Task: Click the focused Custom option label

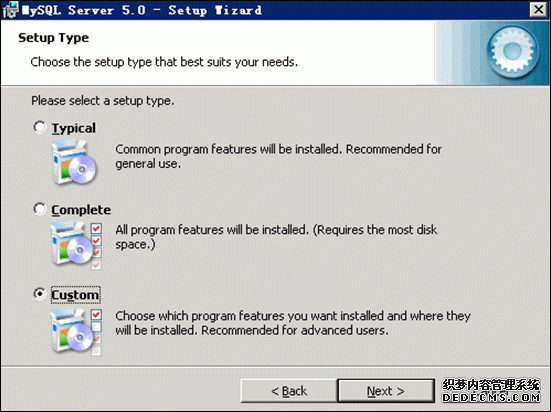Action: [76, 295]
